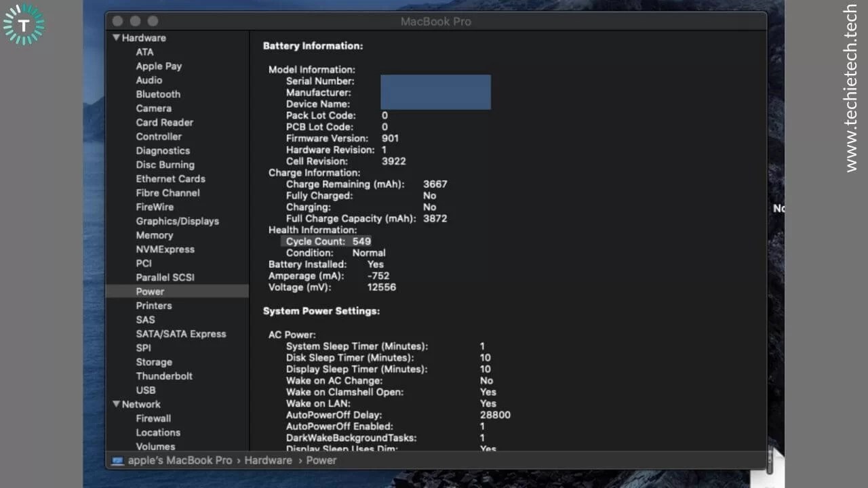Select Parallel SCSI item
This screenshot has width=868, height=488.
pyautogui.click(x=165, y=278)
